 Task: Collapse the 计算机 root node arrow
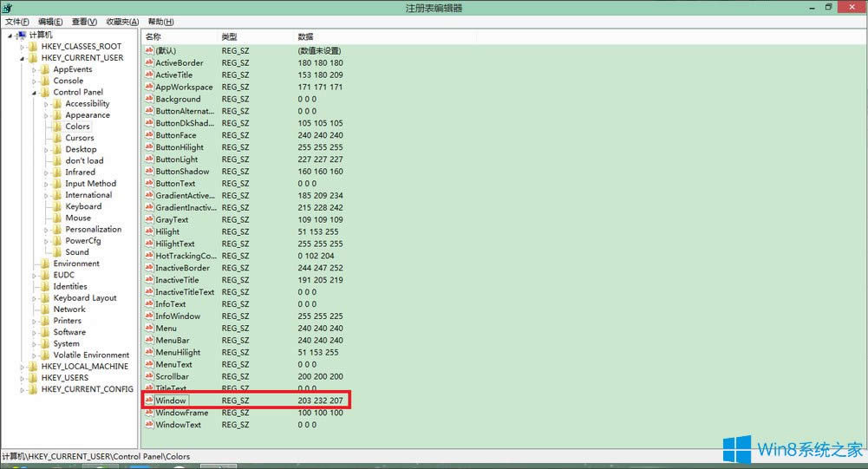coord(10,36)
